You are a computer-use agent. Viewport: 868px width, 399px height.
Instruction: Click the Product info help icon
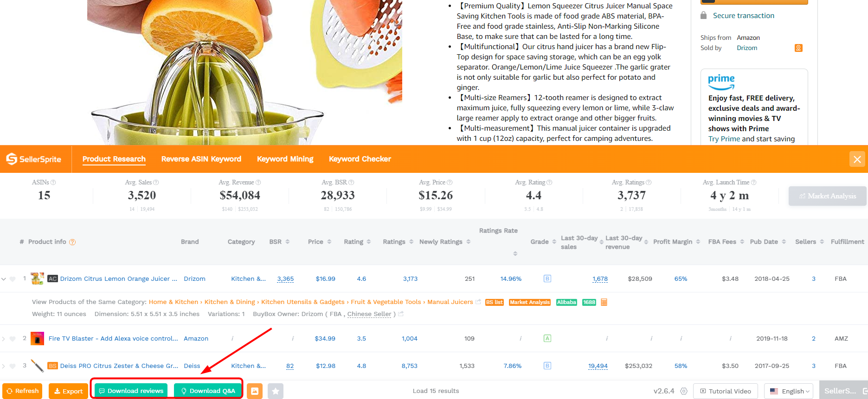72,242
